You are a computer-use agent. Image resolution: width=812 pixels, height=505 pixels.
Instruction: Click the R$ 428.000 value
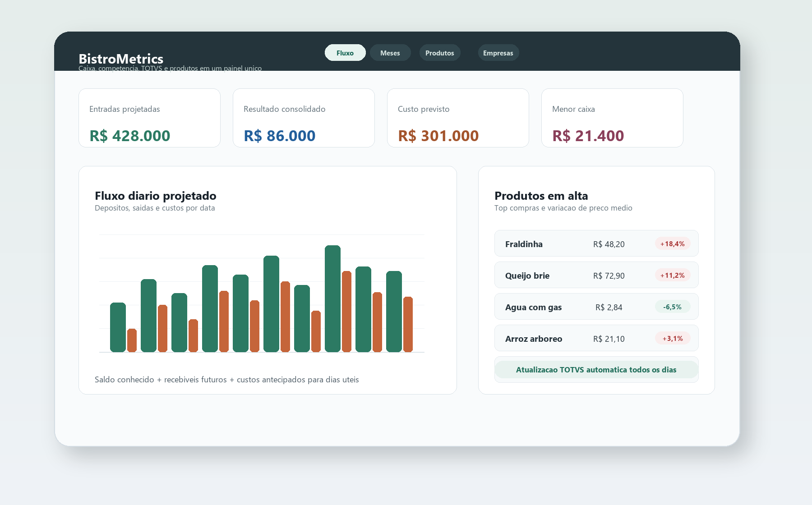click(x=130, y=136)
